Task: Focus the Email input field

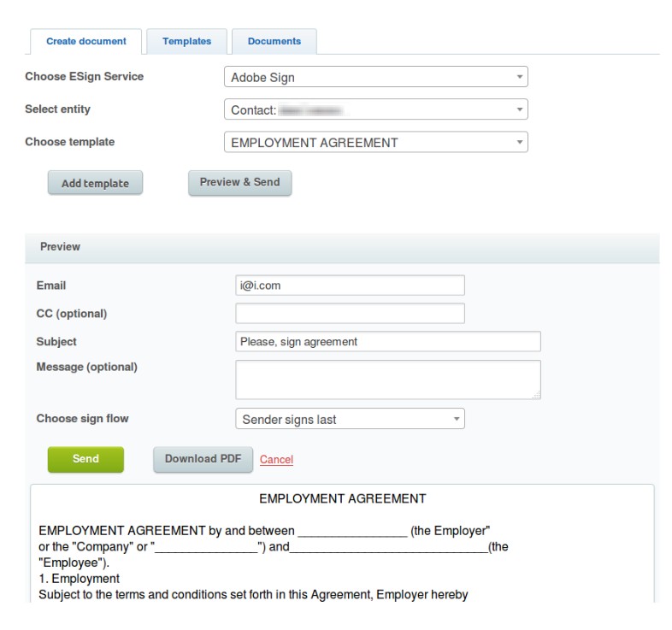Action: (350, 286)
